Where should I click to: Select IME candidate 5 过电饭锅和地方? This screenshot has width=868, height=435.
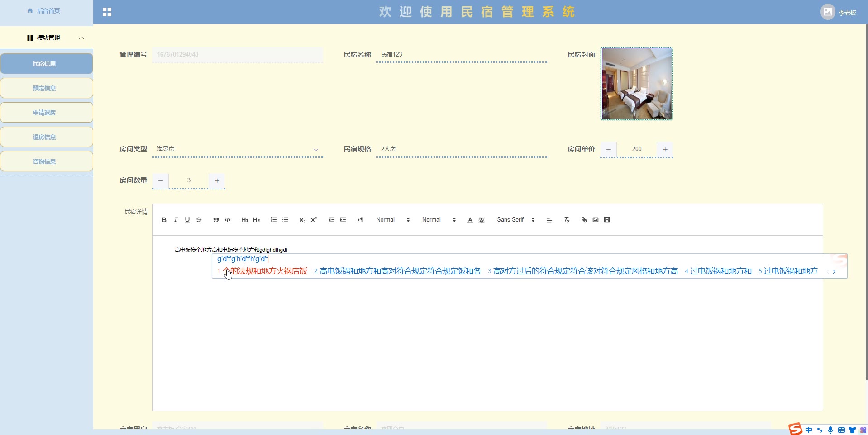(788, 271)
